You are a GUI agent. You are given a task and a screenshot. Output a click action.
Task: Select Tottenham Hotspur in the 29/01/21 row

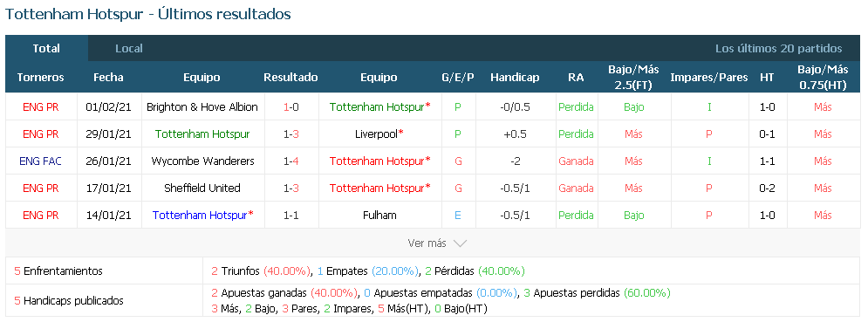(x=202, y=134)
